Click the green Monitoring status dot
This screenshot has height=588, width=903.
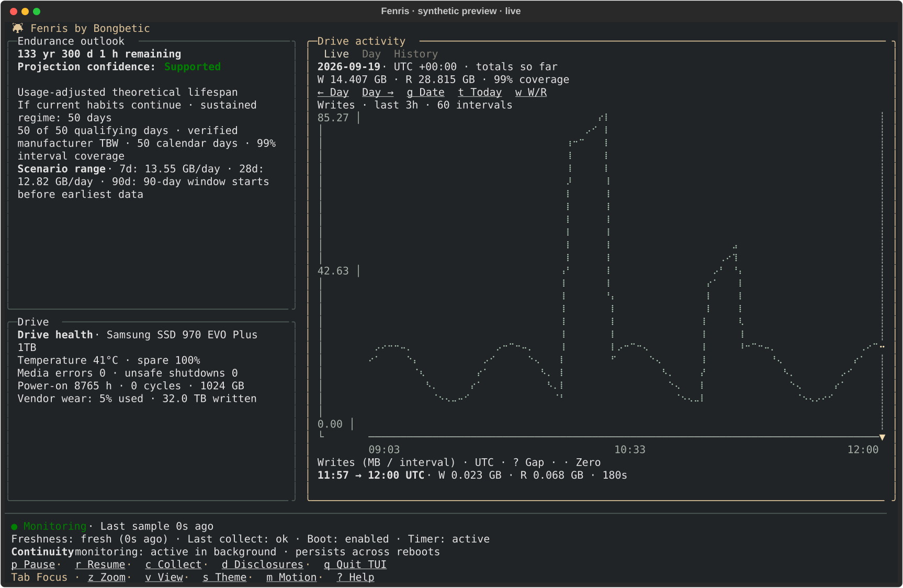click(14, 527)
